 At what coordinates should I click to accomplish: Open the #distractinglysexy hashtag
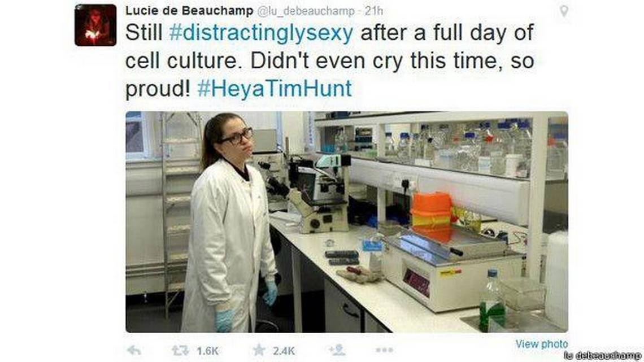coord(261,33)
